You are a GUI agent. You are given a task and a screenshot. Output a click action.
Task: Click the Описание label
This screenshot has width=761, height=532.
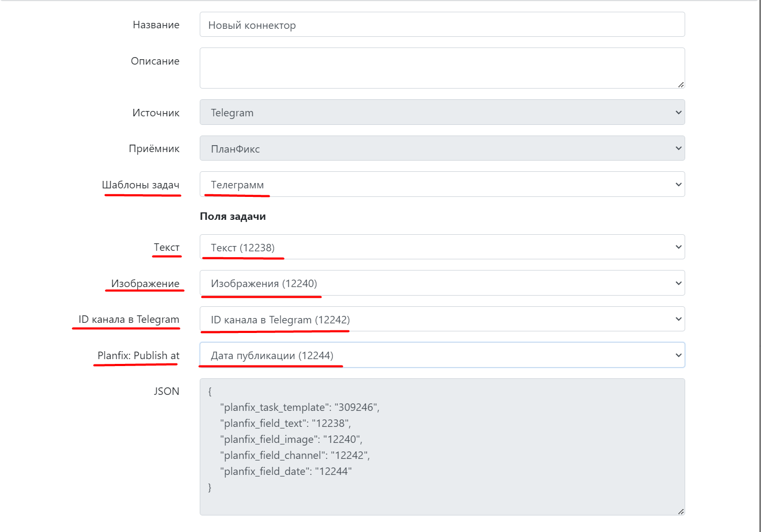click(155, 61)
